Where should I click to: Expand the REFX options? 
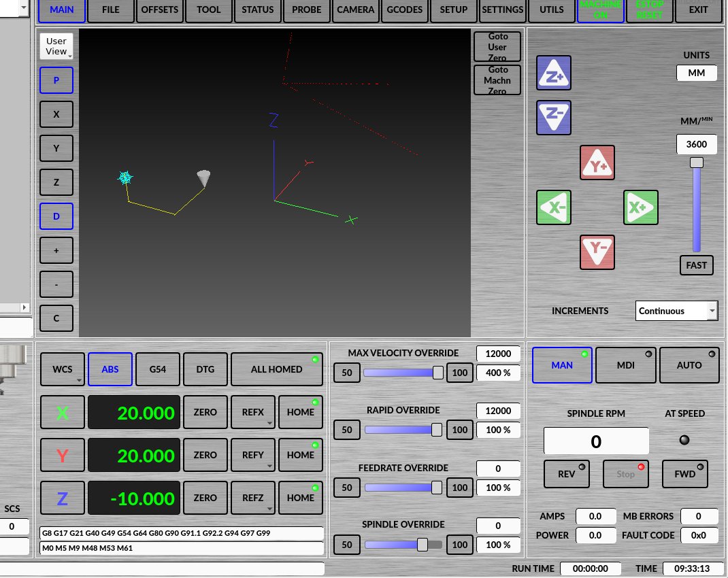269,423
